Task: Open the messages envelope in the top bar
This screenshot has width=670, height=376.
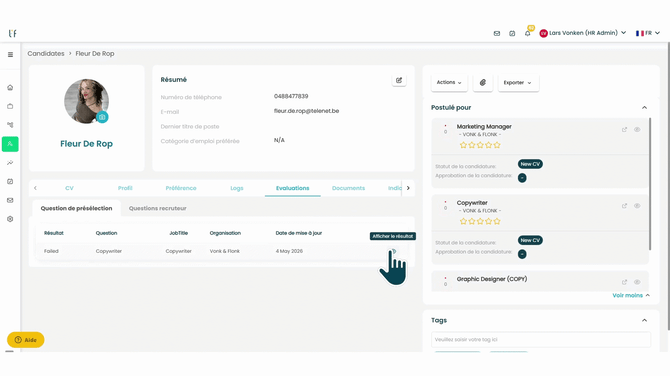Action: (x=497, y=33)
